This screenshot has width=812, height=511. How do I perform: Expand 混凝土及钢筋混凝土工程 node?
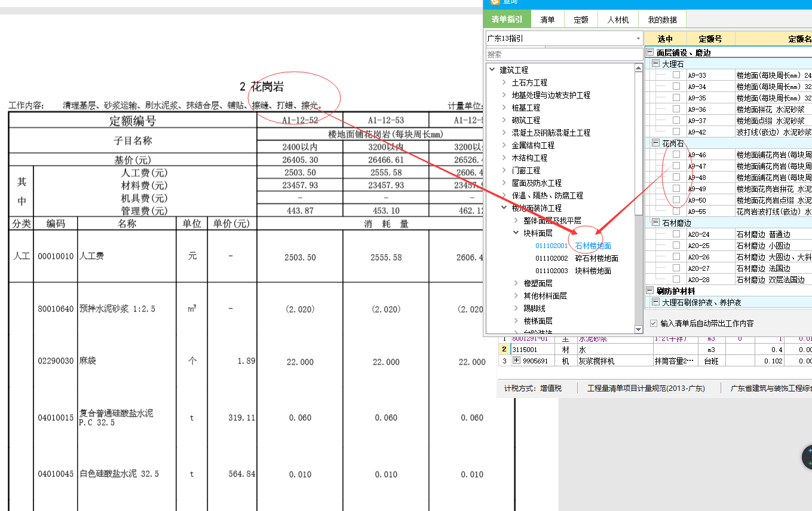pos(504,133)
